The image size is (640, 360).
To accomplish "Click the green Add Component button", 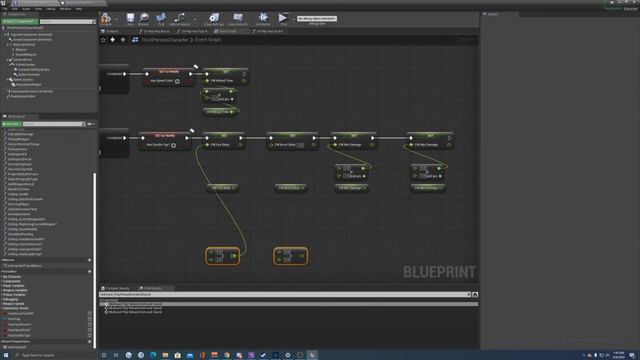I will tap(20, 21).
